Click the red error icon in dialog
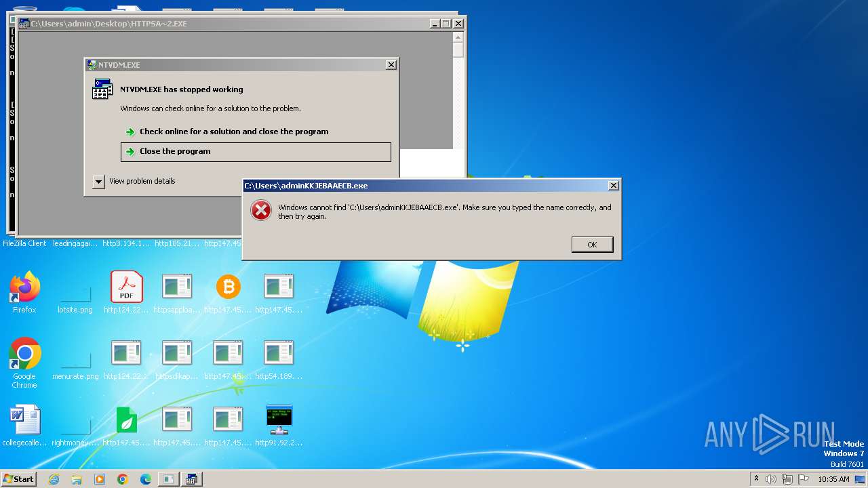The width and height of the screenshot is (868, 488). [x=261, y=211]
